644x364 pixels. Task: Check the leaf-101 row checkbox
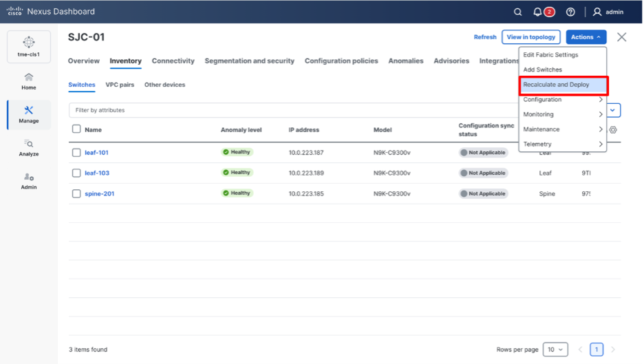(x=76, y=153)
